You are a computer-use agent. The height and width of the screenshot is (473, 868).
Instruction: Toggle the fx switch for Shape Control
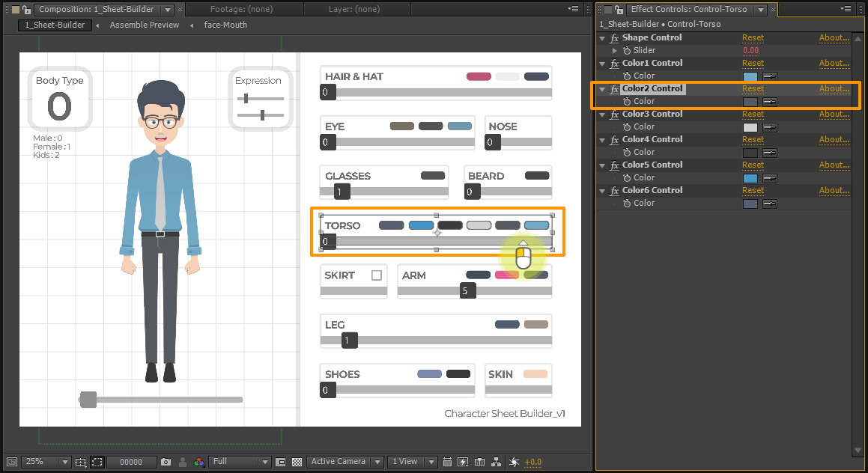615,37
